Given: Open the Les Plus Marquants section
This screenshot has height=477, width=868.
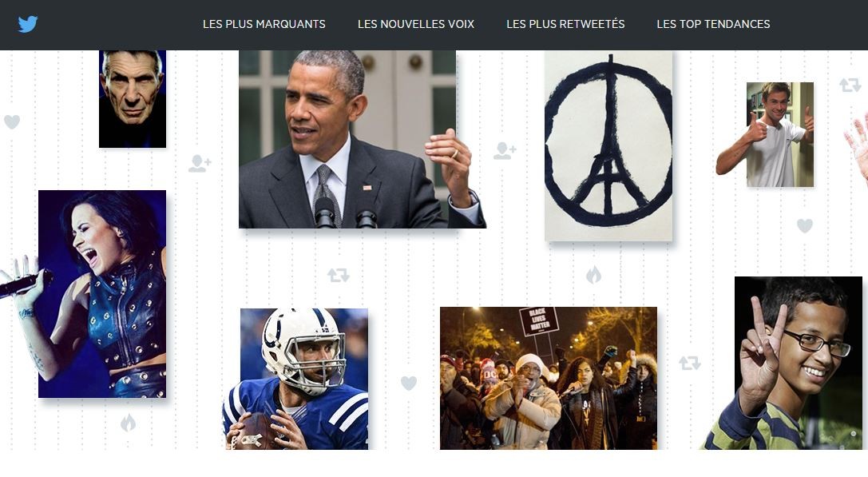Looking at the screenshot, I should [x=264, y=24].
